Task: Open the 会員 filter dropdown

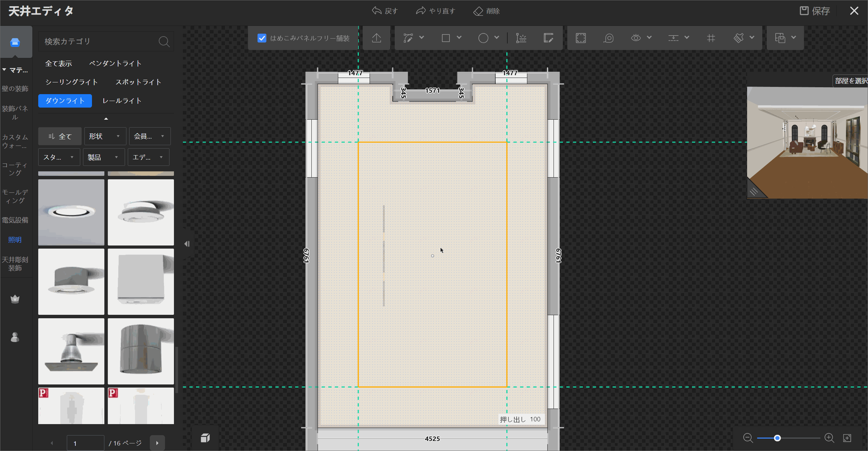Action: [150, 136]
